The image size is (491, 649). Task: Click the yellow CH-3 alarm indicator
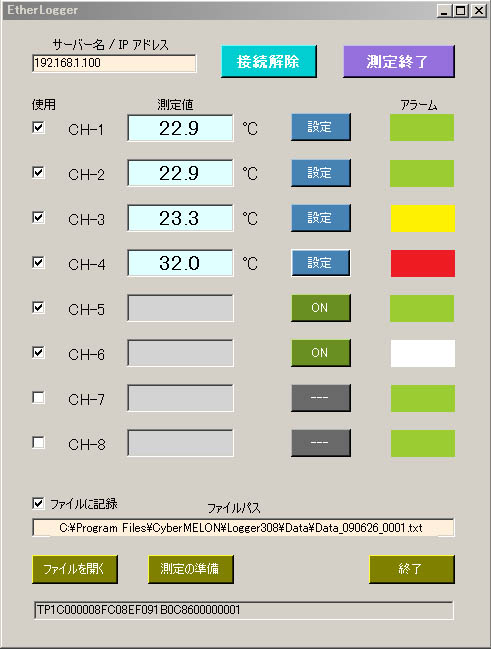click(x=423, y=218)
